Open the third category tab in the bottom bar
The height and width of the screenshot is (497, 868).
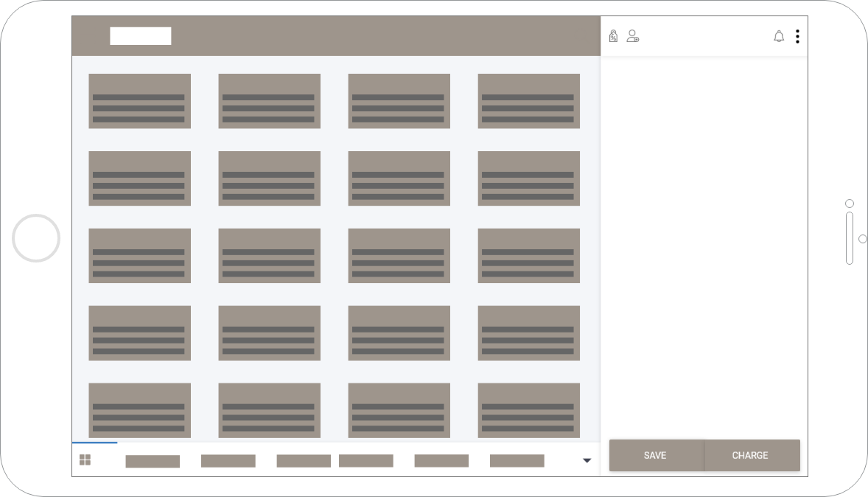tap(304, 461)
